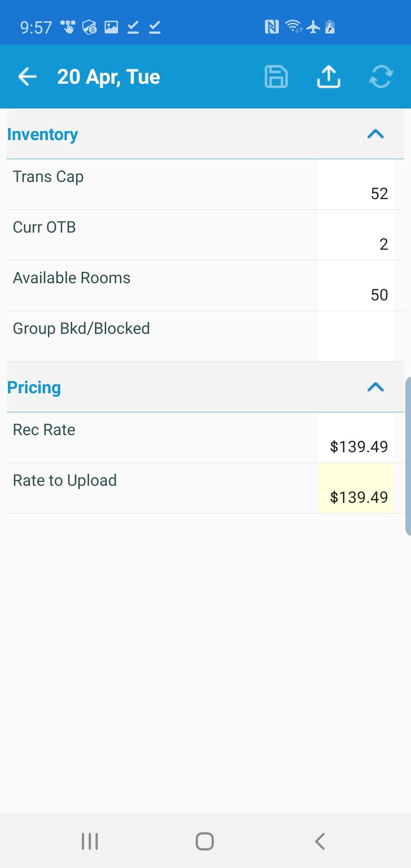Collapse the Inventory section chevron
This screenshot has width=411, height=868.
click(x=376, y=134)
